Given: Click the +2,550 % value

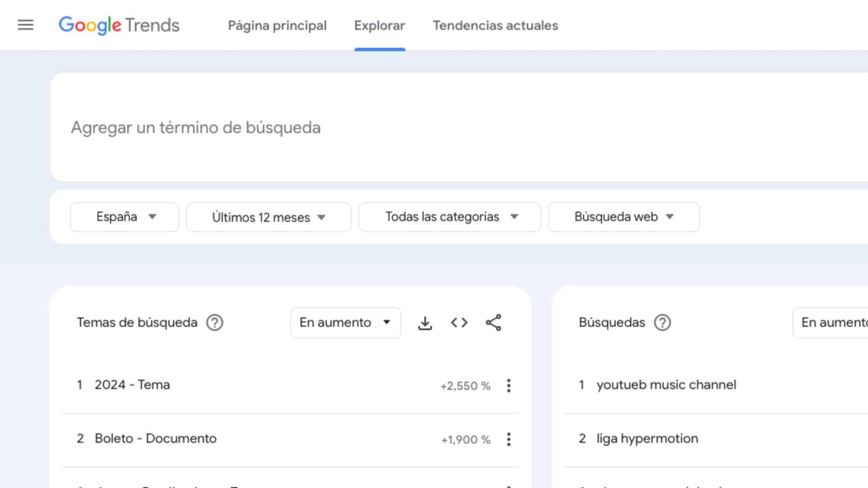Looking at the screenshot, I should click(465, 386).
